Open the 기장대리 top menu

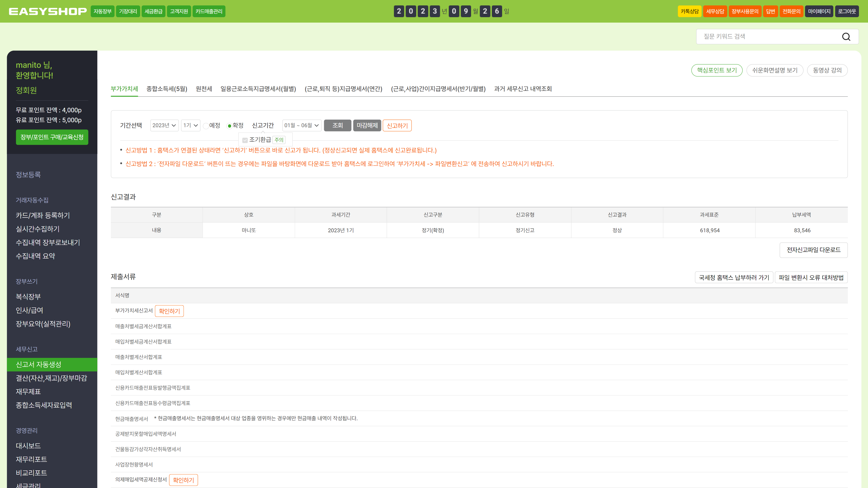click(128, 12)
